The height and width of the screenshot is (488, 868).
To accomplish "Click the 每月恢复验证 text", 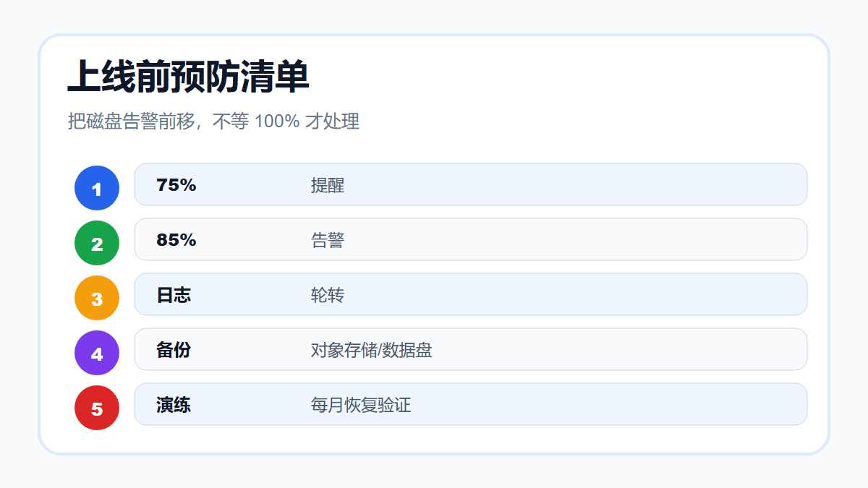I will coord(361,405).
